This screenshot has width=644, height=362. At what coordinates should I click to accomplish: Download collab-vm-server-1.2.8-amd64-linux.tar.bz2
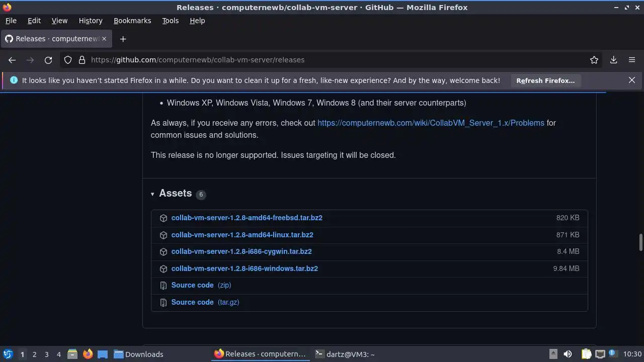point(242,235)
